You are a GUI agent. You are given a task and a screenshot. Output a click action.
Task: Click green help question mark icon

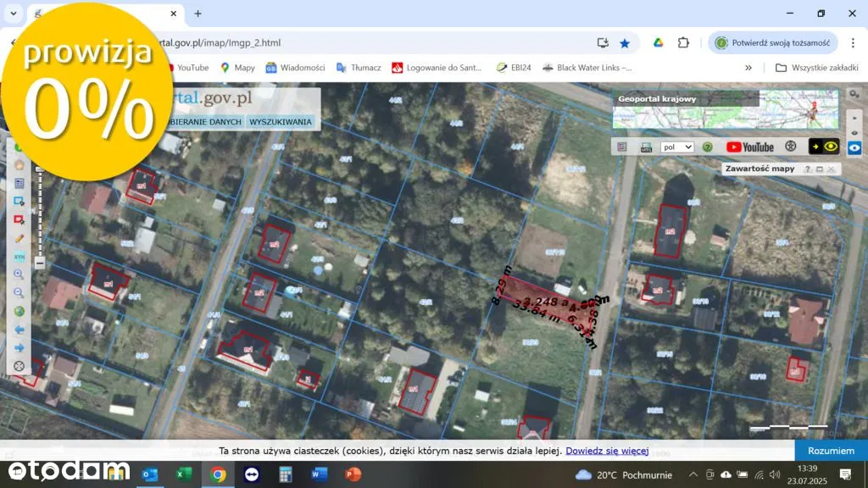pyautogui.click(x=707, y=147)
